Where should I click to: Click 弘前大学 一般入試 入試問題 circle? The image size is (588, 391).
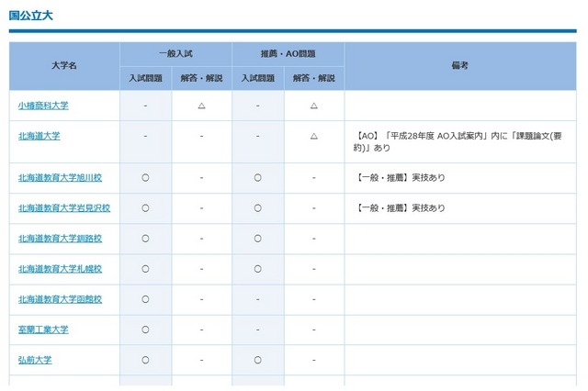(x=145, y=360)
